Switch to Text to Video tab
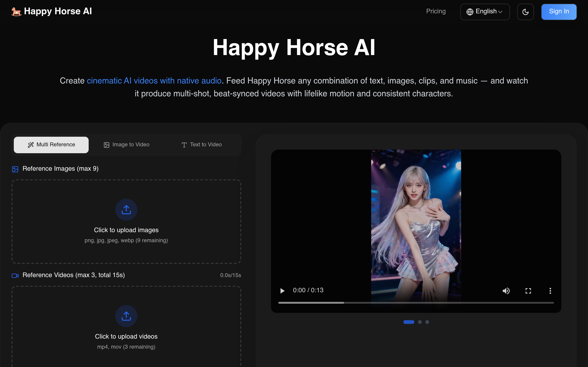Image resolution: width=588 pixels, height=367 pixels. click(201, 145)
